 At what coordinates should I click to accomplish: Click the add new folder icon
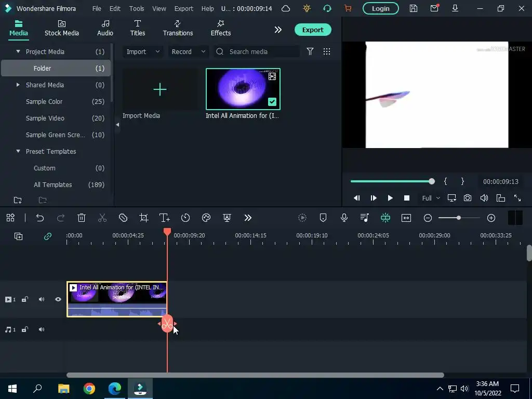pos(18,200)
